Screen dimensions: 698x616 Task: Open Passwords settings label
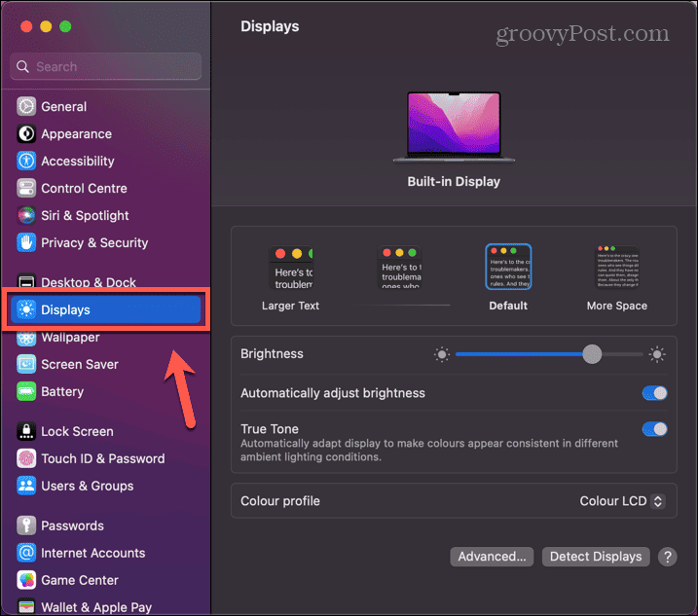pyautogui.click(x=72, y=525)
